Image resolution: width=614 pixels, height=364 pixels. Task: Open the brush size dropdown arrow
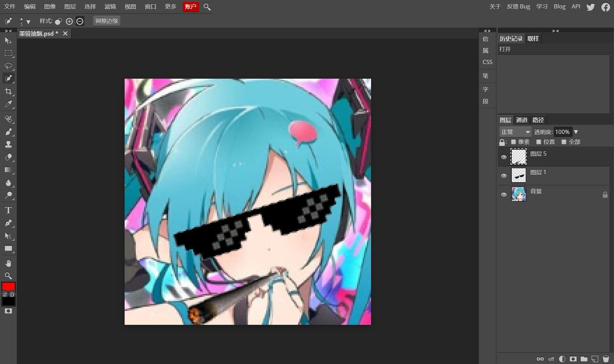[x=28, y=22]
